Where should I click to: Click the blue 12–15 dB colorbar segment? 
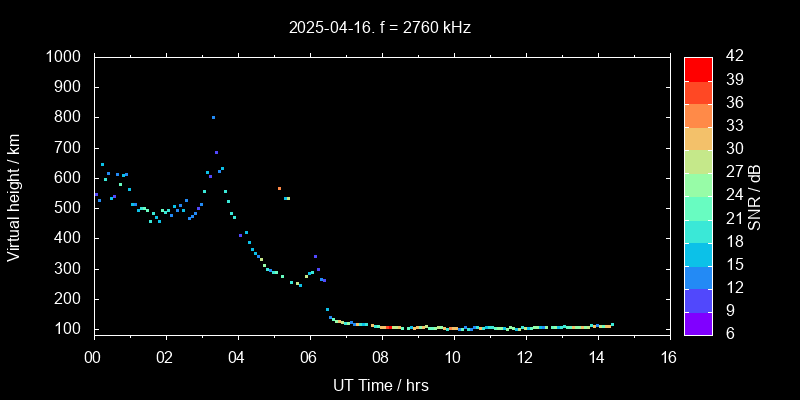[698, 276]
